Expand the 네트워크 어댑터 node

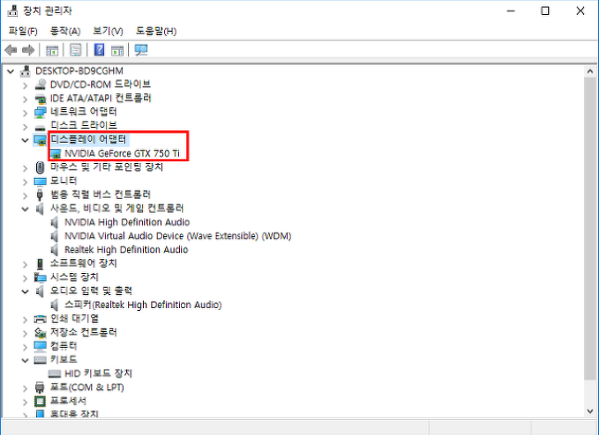tap(25, 112)
